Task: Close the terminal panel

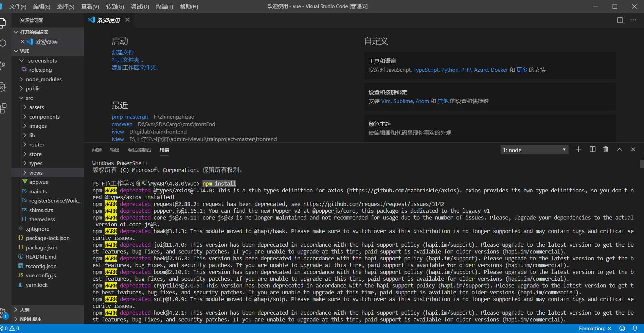Action: tap(633, 149)
